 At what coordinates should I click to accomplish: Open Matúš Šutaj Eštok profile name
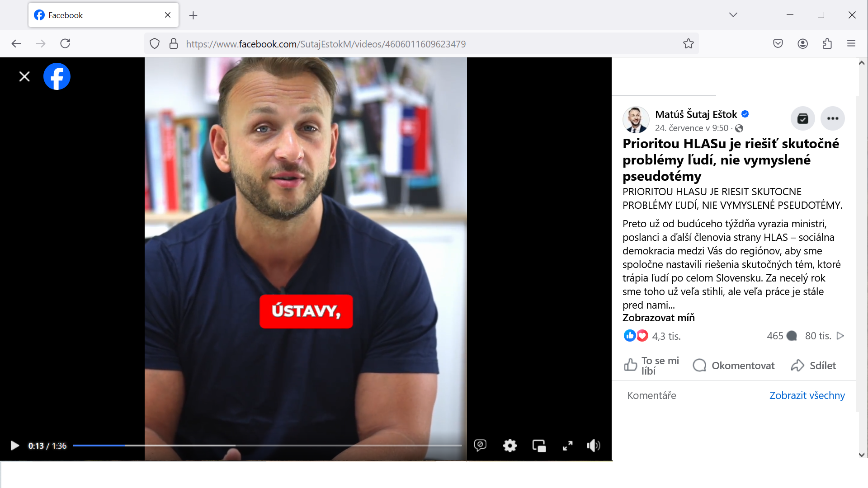[x=696, y=114]
